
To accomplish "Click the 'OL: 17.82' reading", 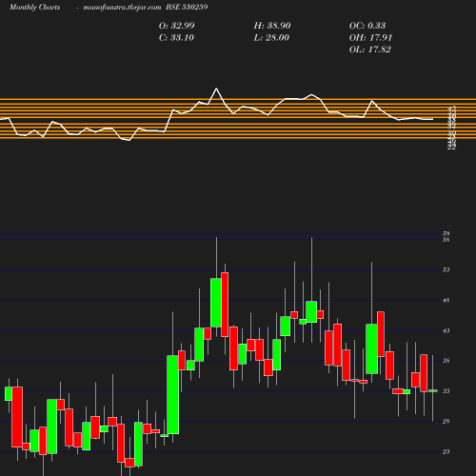I will pos(370,50).
